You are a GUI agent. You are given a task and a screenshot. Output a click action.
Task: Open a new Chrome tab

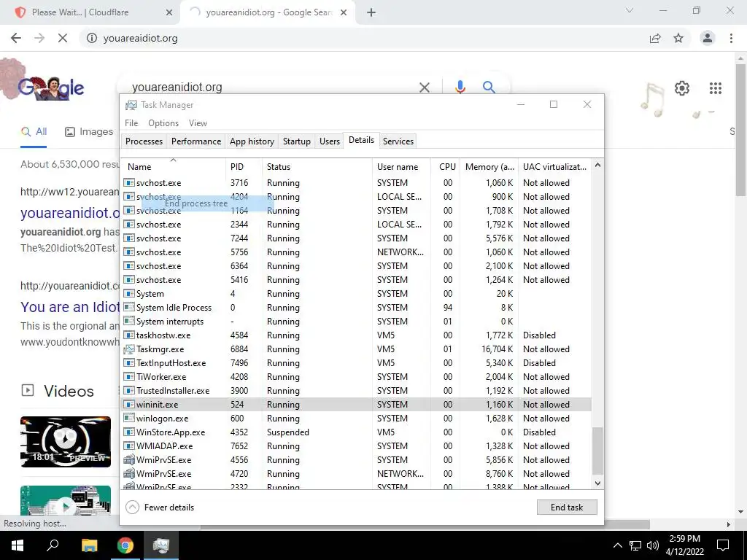[x=371, y=12]
